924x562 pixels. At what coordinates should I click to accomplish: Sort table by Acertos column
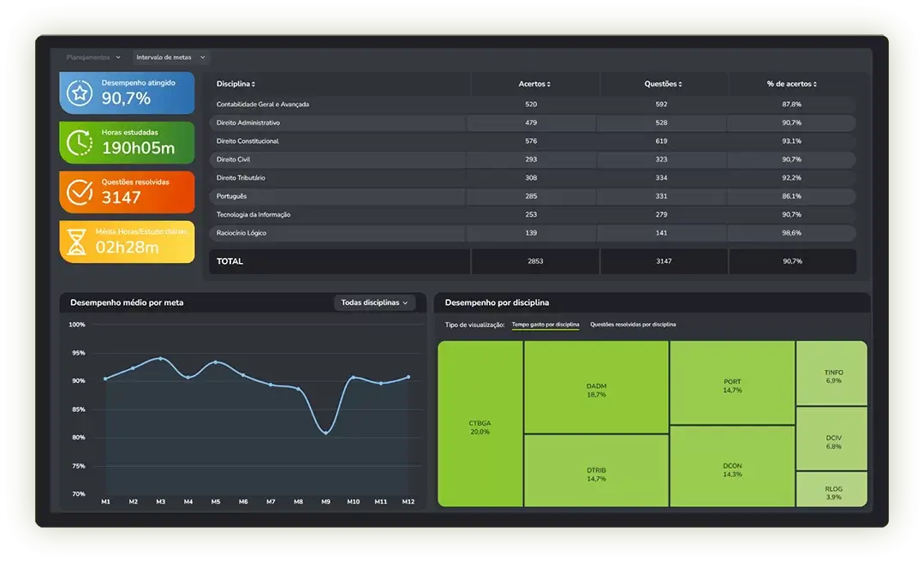[534, 84]
